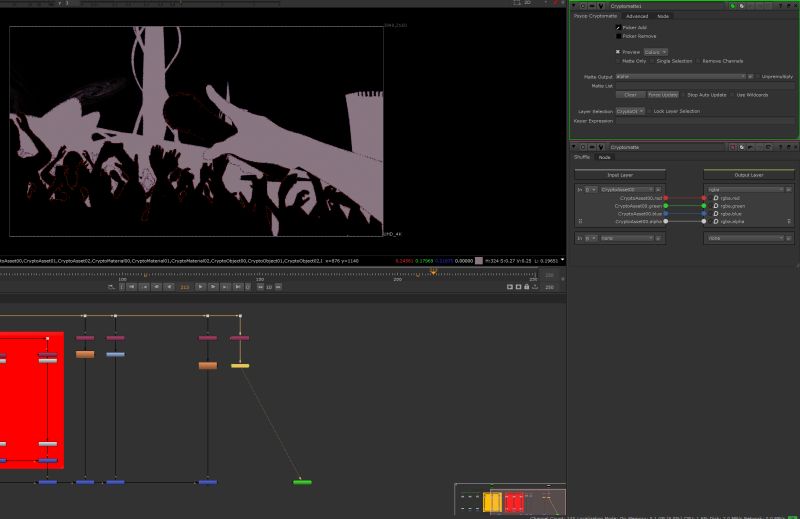Enable the Use Wildcards checkbox
This screenshot has height=519, width=800.
[733, 95]
